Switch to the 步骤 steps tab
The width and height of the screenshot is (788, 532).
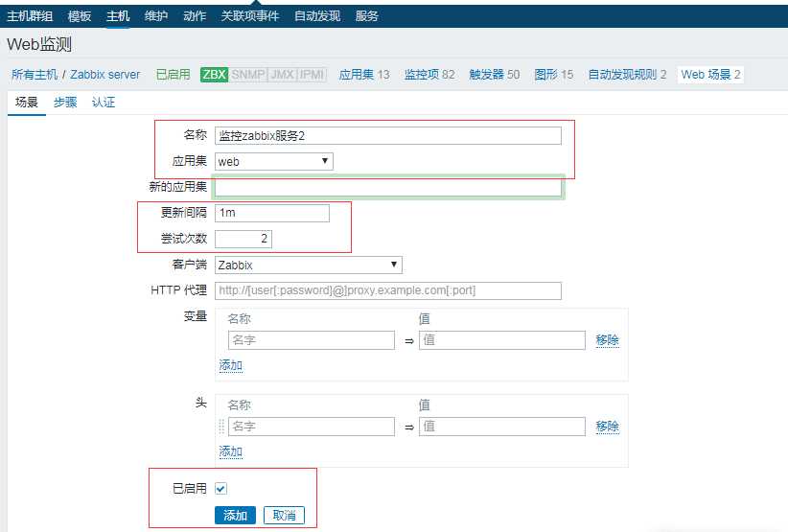point(65,103)
